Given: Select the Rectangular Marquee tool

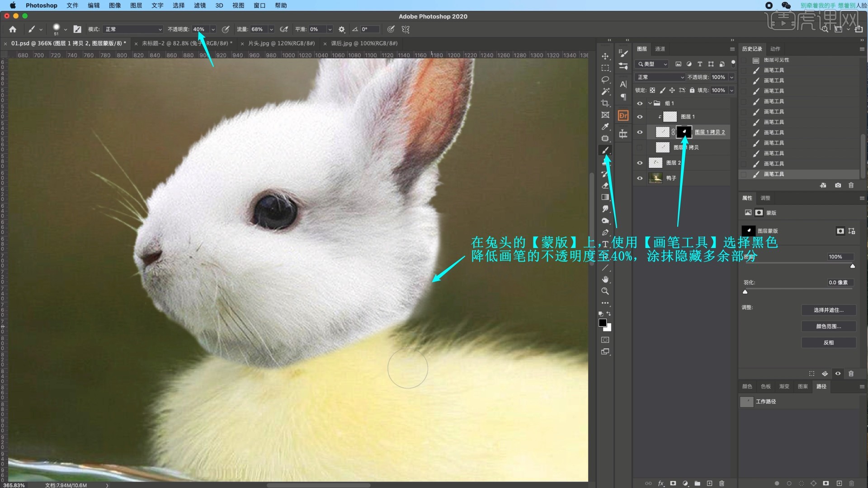Looking at the screenshot, I should coord(605,68).
